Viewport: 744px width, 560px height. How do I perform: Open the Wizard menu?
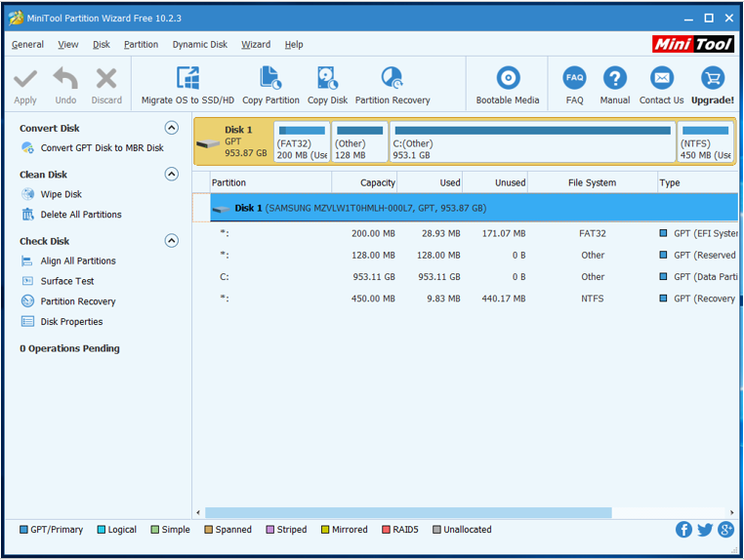256,45
